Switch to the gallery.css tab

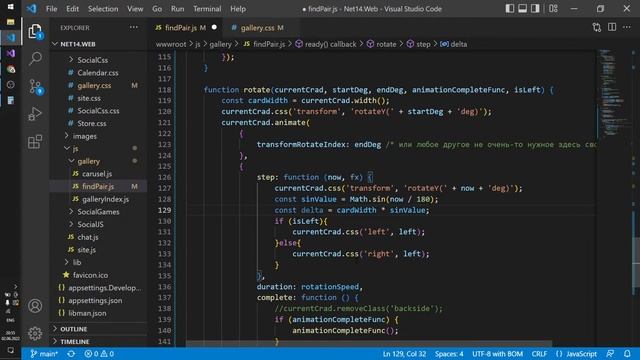[261, 28]
